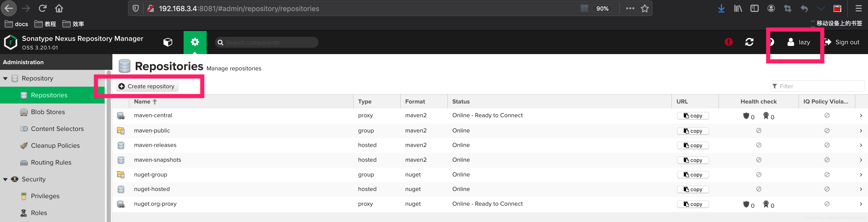Open Administration gear icon in Nexus header
The image size is (868, 222).
195,42
